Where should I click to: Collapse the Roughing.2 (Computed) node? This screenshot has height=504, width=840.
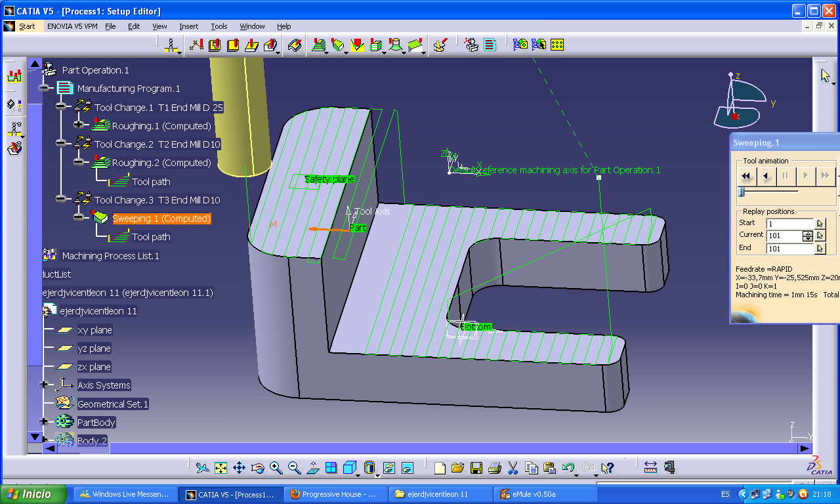(x=79, y=162)
